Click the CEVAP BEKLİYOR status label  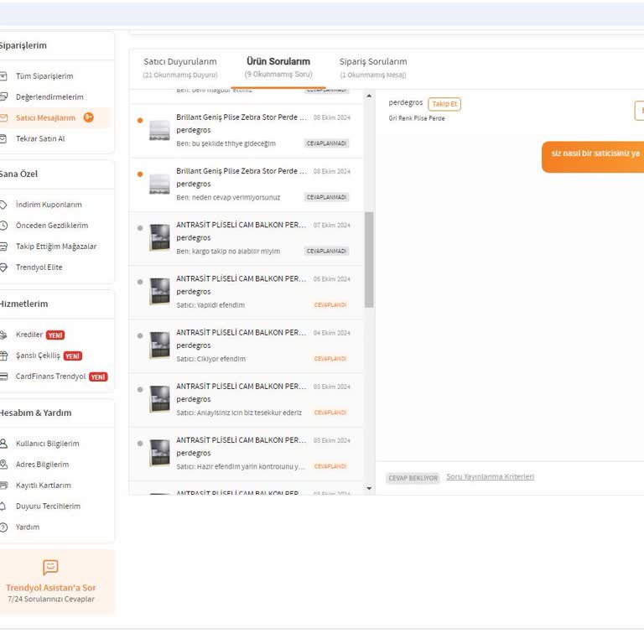click(413, 478)
